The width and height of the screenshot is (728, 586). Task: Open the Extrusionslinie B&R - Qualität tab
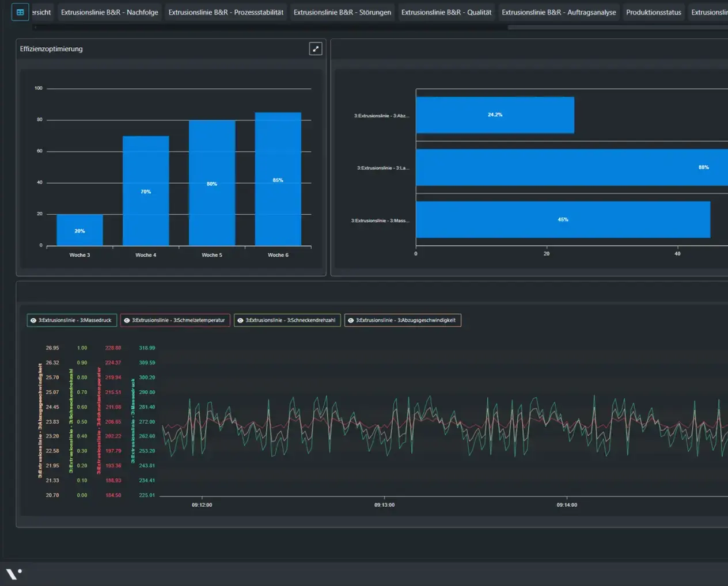(446, 12)
